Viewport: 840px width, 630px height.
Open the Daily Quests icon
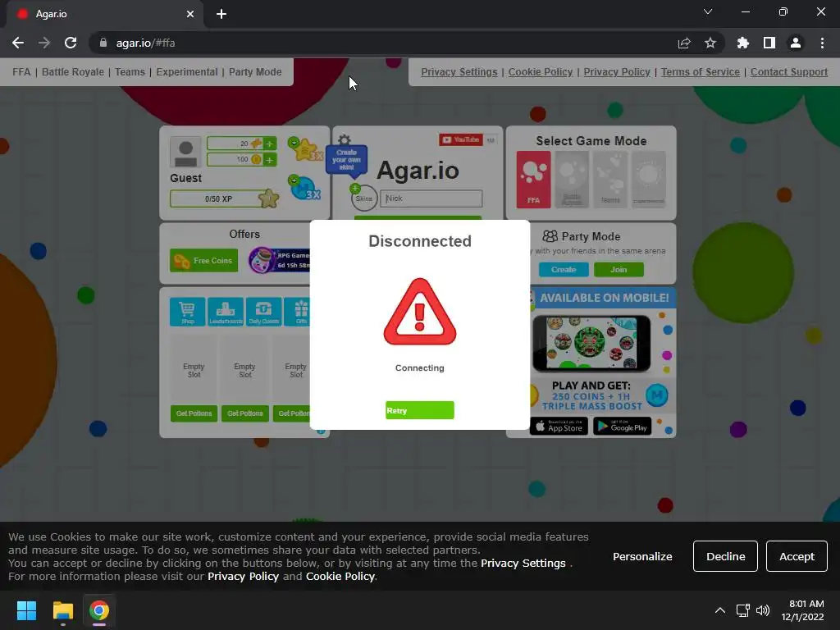coord(263,311)
